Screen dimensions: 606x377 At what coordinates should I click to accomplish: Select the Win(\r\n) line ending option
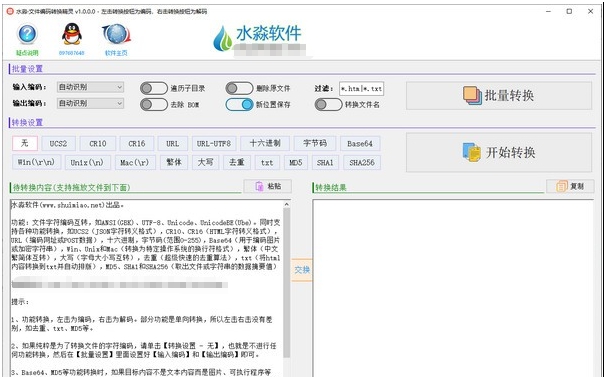point(36,162)
